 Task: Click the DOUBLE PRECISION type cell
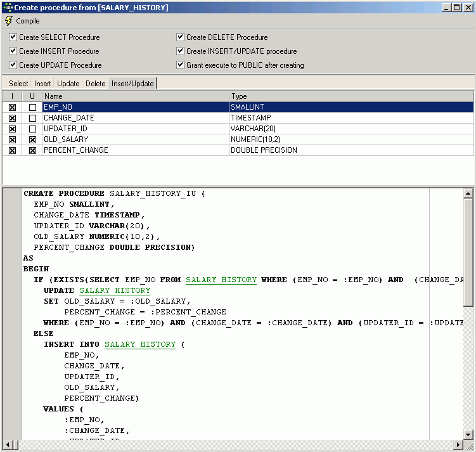[x=351, y=150]
